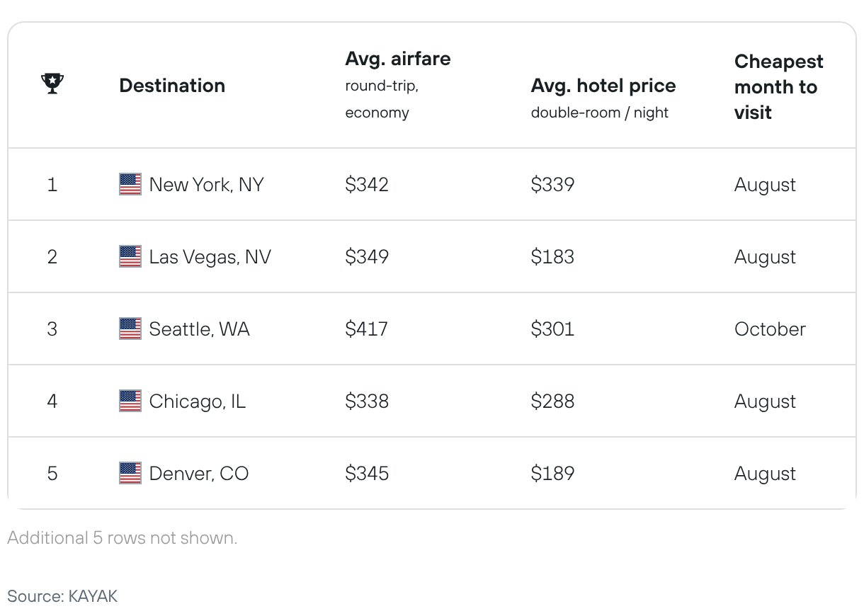Image resolution: width=864 pixels, height=616 pixels.
Task: Open the KAYAK source link
Action: coord(93,596)
